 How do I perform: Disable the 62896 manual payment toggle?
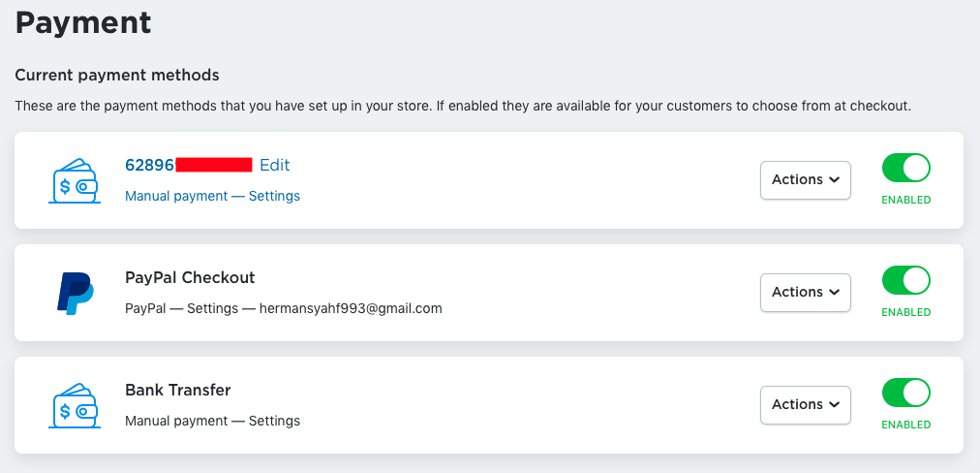tap(905, 168)
